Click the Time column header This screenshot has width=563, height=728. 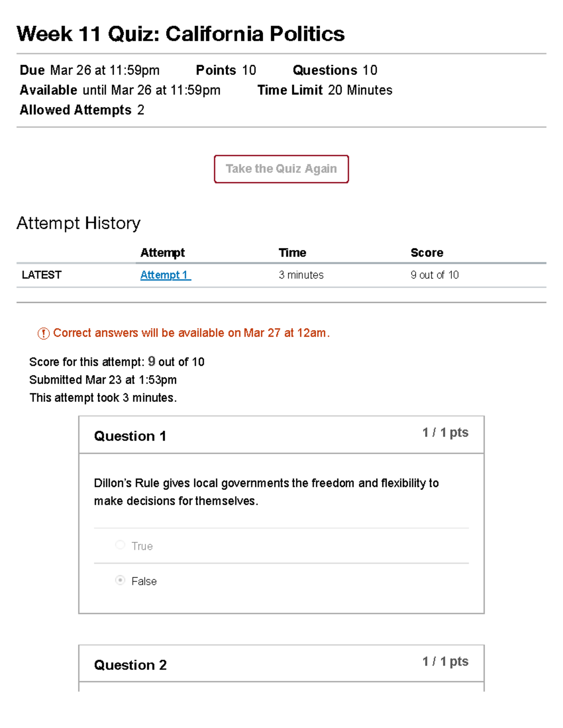coord(292,253)
